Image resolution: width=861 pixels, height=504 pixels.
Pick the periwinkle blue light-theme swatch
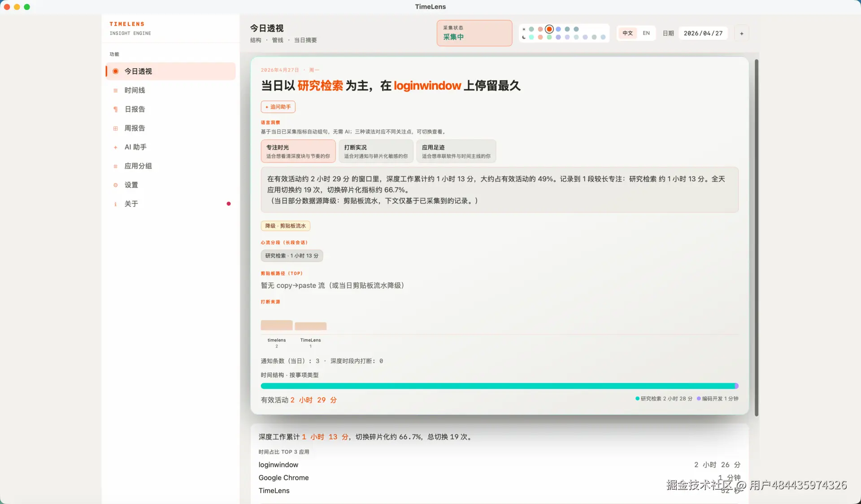coord(558,29)
